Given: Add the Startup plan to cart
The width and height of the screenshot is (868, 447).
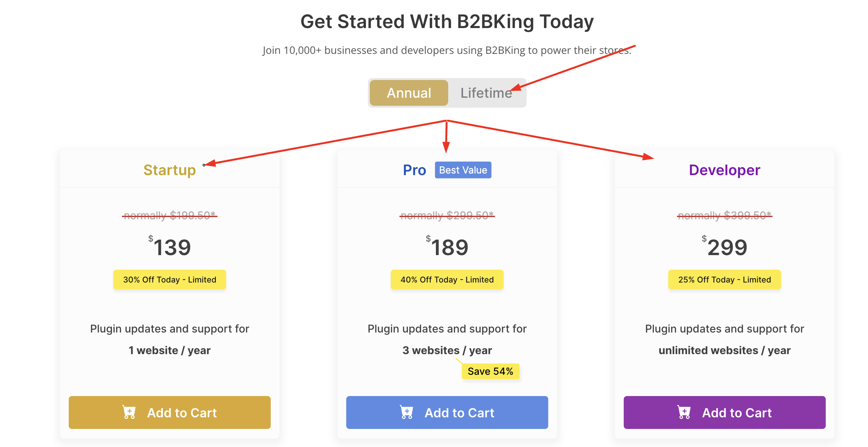Looking at the screenshot, I should (x=169, y=412).
